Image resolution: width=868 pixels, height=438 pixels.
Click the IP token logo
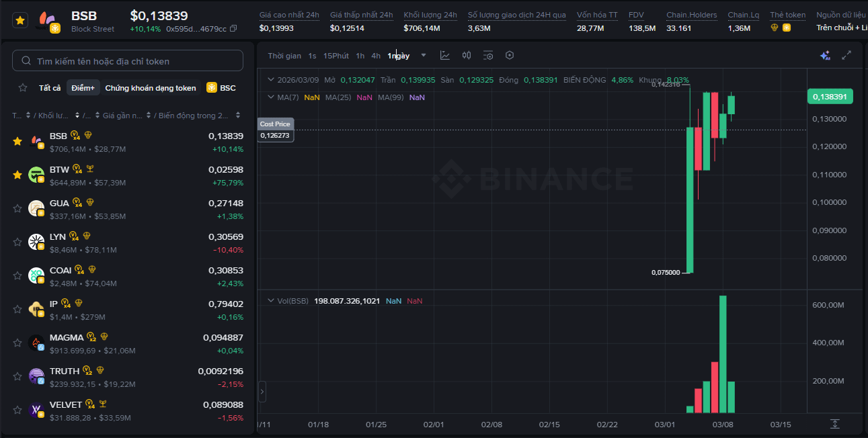pyautogui.click(x=36, y=309)
